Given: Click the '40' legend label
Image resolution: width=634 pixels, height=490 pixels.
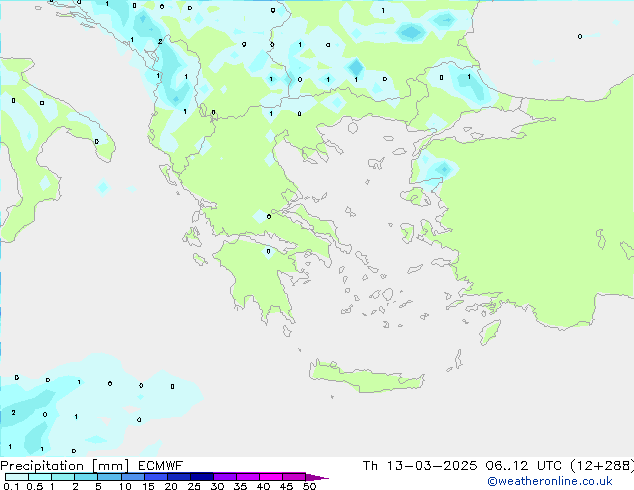Looking at the screenshot, I should [263, 486].
